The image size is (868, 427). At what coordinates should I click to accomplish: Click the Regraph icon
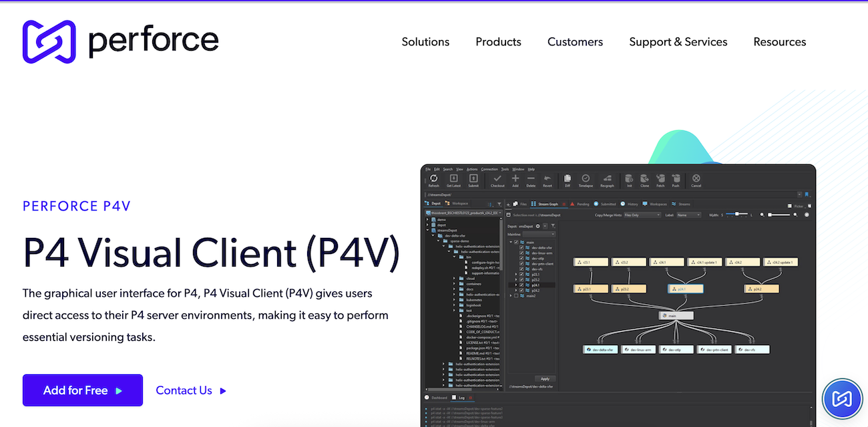pos(607,179)
